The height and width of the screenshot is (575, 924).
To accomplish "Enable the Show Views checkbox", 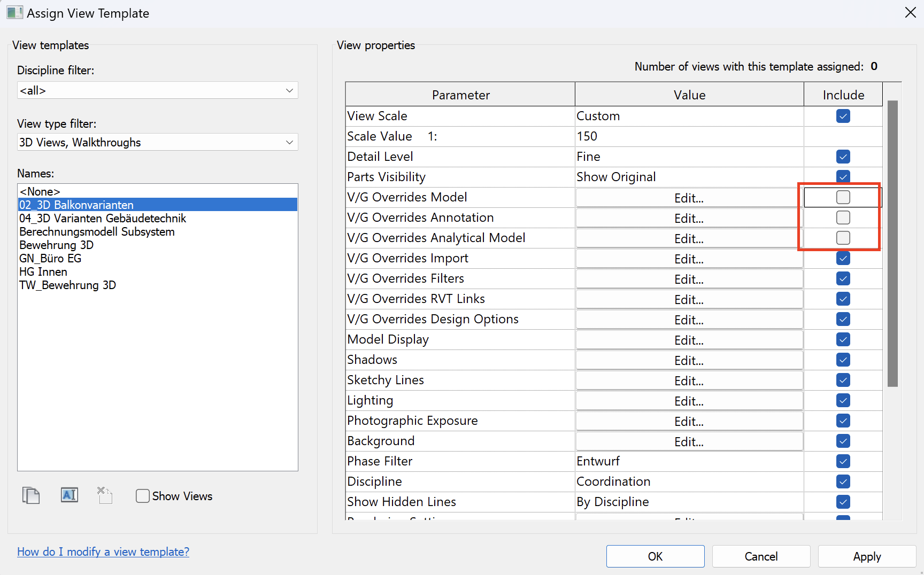I will (143, 496).
